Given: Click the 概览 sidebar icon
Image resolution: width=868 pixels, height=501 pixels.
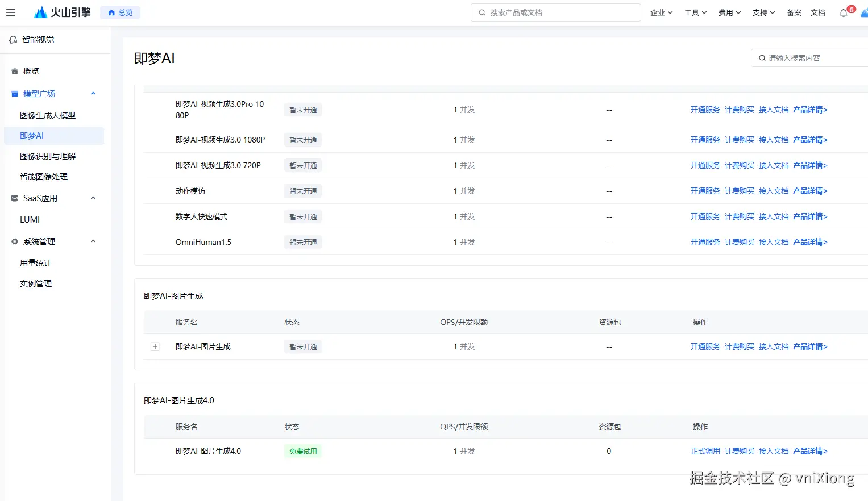Looking at the screenshot, I should 15,72.
